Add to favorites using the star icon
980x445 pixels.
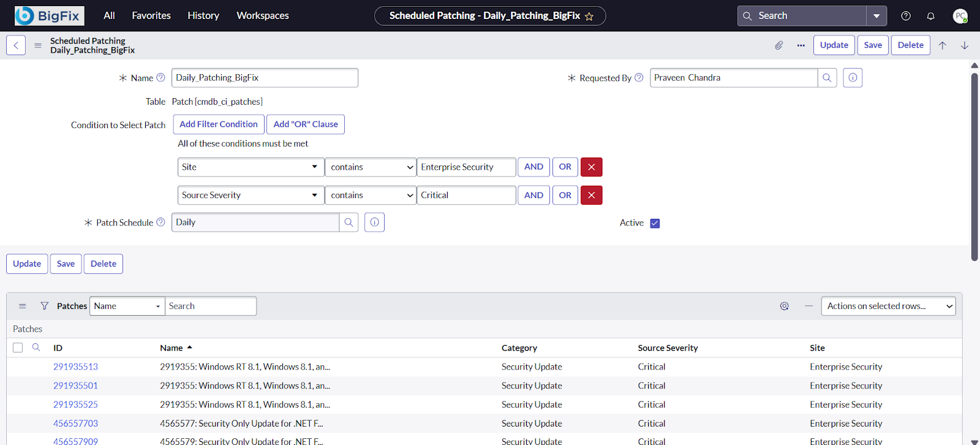click(x=589, y=17)
